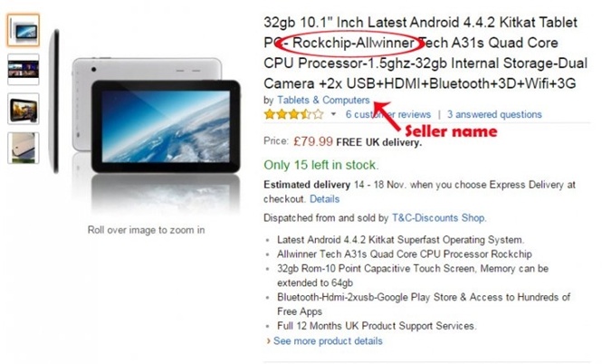Open the Tablets & Computers seller link
This screenshot has width=602, height=364.
pos(323,101)
